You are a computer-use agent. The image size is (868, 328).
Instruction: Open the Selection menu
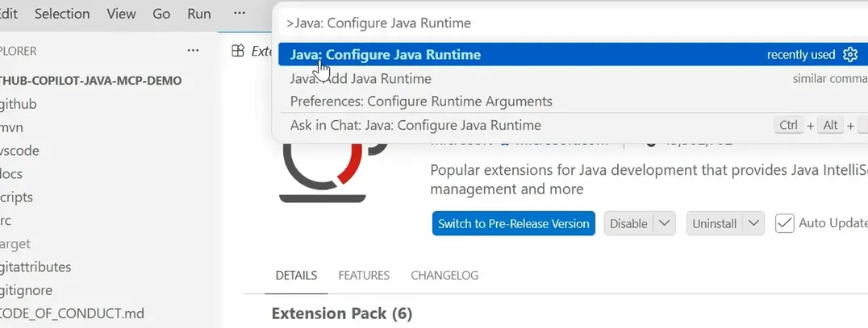(x=62, y=14)
